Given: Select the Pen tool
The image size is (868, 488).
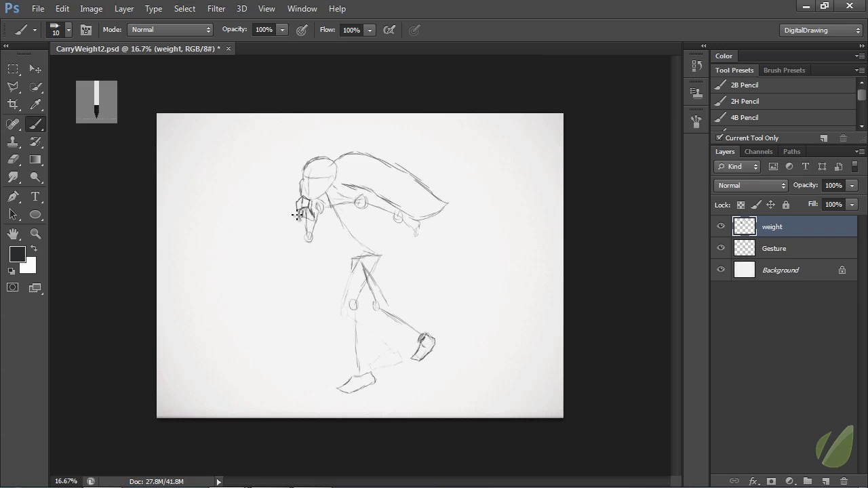Looking at the screenshot, I should (x=13, y=197).
